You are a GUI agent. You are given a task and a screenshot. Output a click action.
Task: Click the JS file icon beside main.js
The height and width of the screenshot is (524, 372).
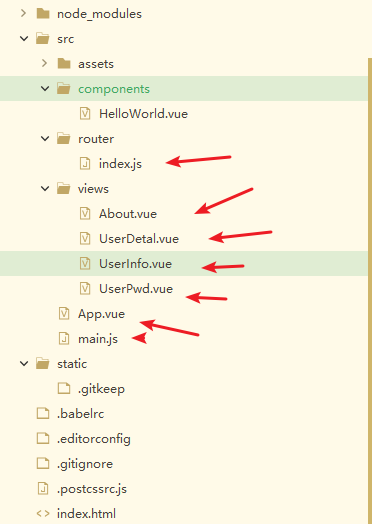(64, 339)
